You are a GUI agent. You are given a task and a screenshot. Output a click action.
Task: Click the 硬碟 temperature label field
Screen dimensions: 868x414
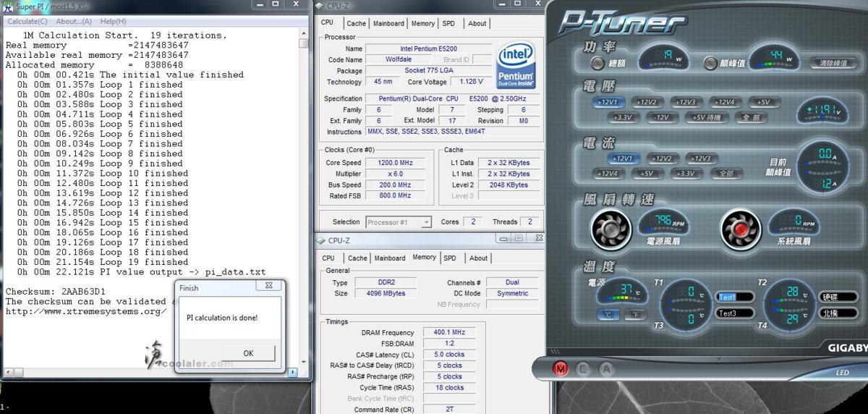(x=838, y=297)
